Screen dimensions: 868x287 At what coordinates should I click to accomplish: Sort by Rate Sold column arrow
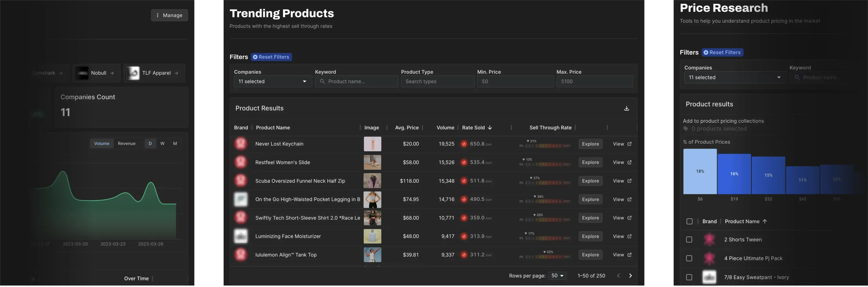pos(490,128)
